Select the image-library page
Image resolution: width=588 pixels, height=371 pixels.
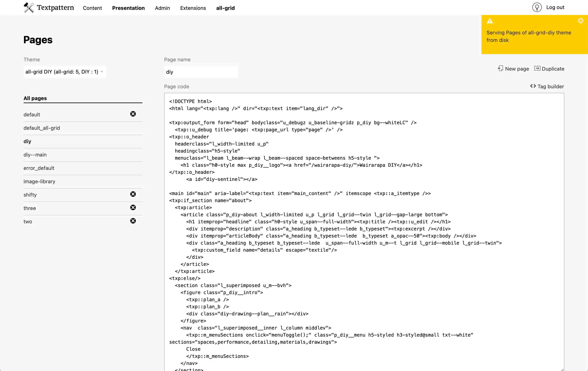[x=39, y=181]
